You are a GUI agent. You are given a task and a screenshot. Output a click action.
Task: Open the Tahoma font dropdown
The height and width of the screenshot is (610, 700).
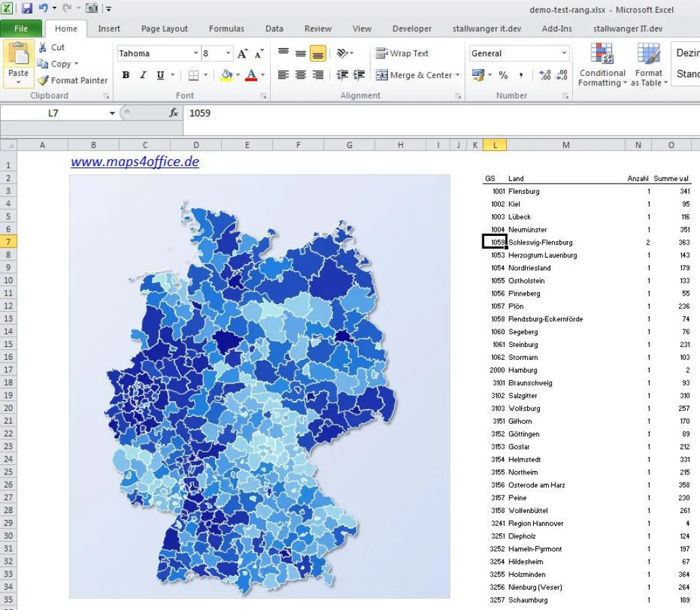[x=197, y=53]
